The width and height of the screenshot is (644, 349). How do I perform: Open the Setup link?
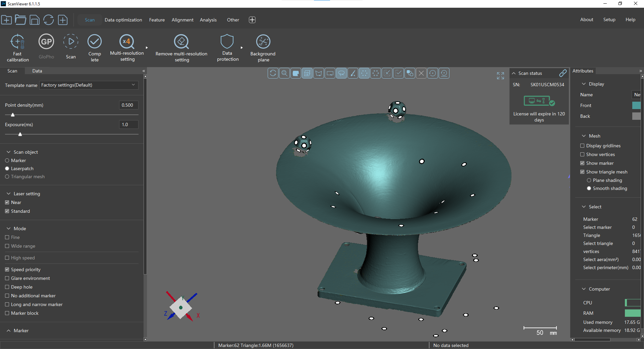point(609,19)
